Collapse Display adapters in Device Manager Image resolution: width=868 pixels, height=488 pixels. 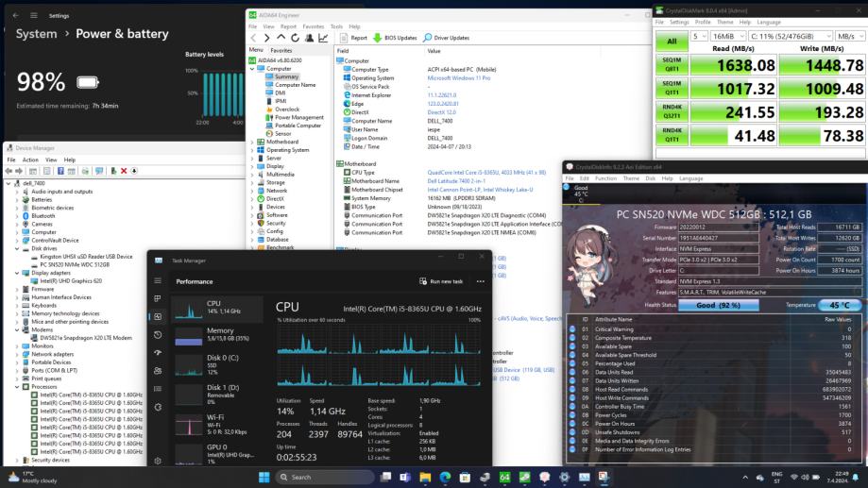(18, 273)
